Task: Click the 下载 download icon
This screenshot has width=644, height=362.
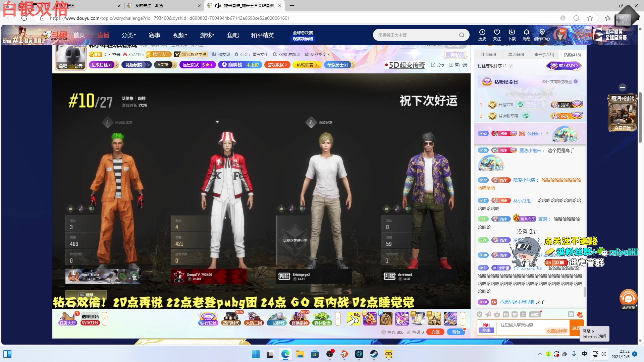Action: tap(512, 35)
